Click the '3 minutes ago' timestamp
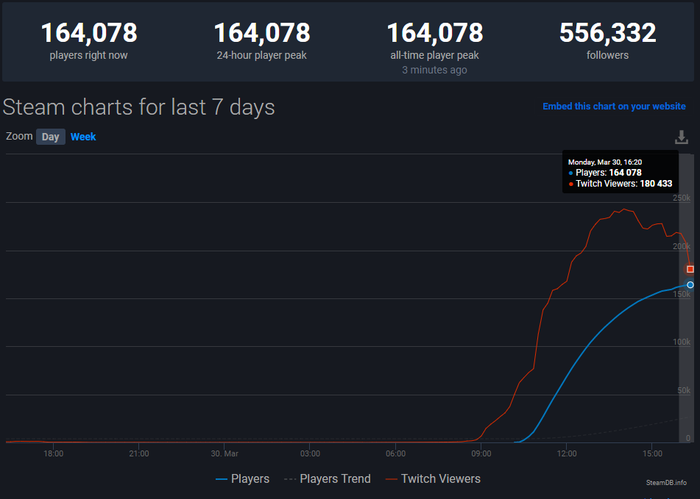 (434, 70)
